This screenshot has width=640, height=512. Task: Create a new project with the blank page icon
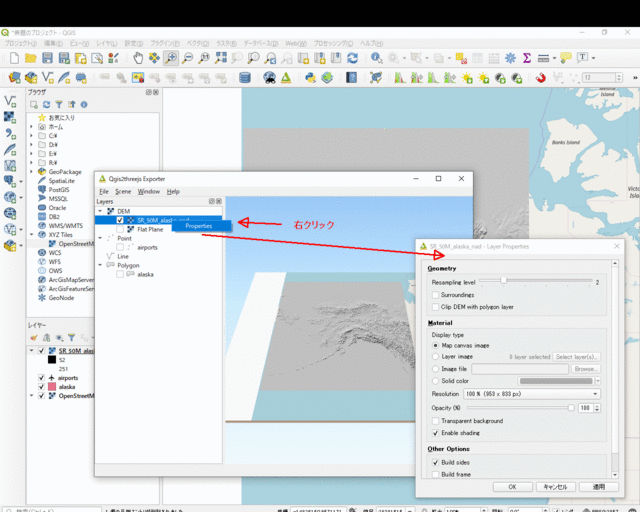click(14, 58)
